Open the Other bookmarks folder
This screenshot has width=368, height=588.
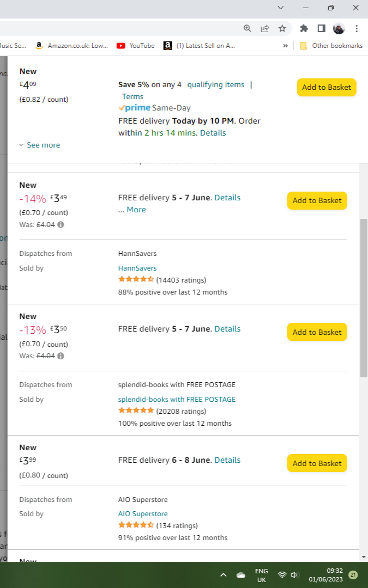(331, 45)
